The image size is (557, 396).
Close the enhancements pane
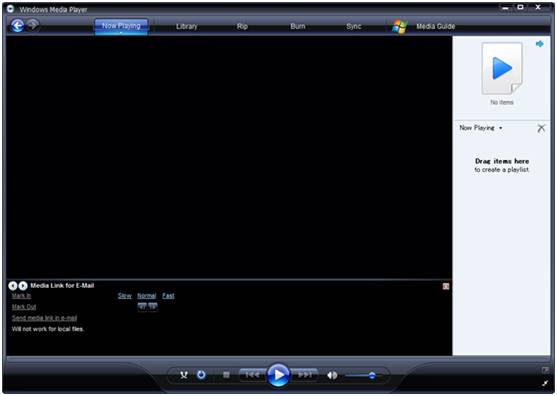coord(446,286)
